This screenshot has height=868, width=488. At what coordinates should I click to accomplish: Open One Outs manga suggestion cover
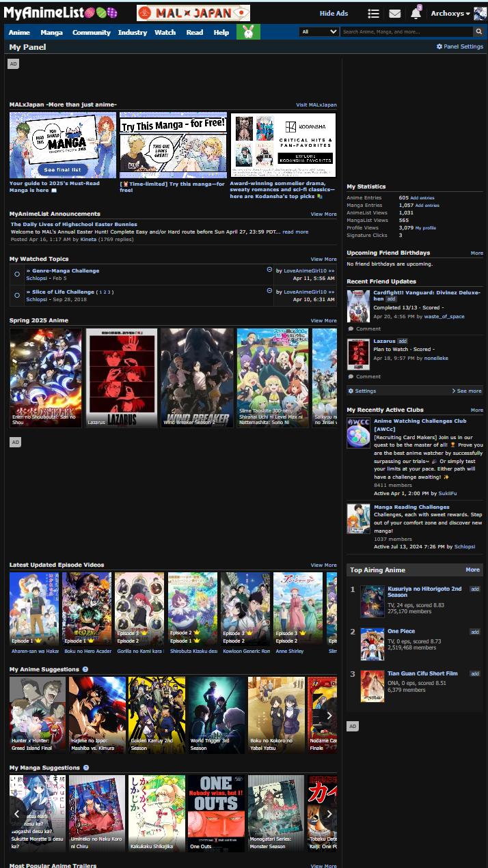click(216, 813)
